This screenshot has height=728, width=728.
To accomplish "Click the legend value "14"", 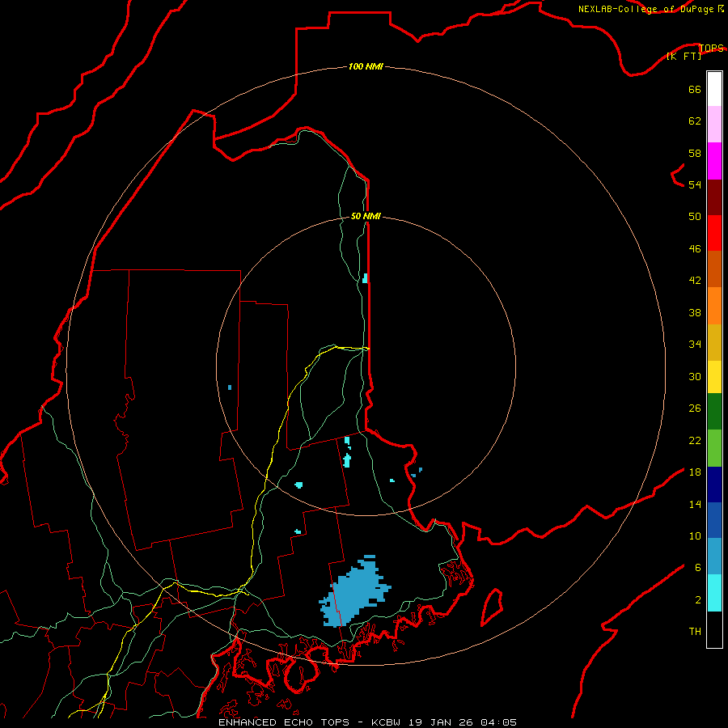I will pos(695,504).
